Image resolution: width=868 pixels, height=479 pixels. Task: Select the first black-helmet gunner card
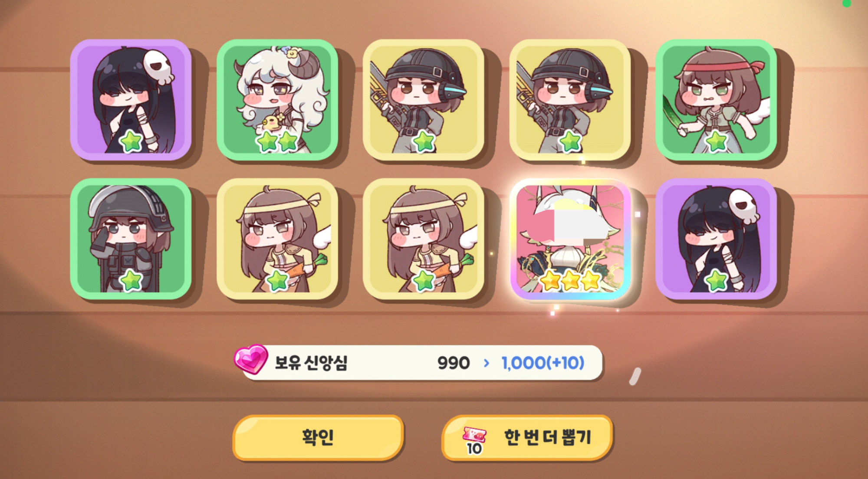(x=424, y=100)
